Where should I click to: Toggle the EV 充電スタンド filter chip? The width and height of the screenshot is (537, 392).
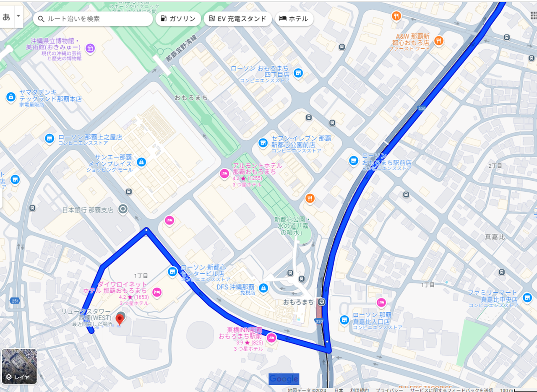coord(237,18)
